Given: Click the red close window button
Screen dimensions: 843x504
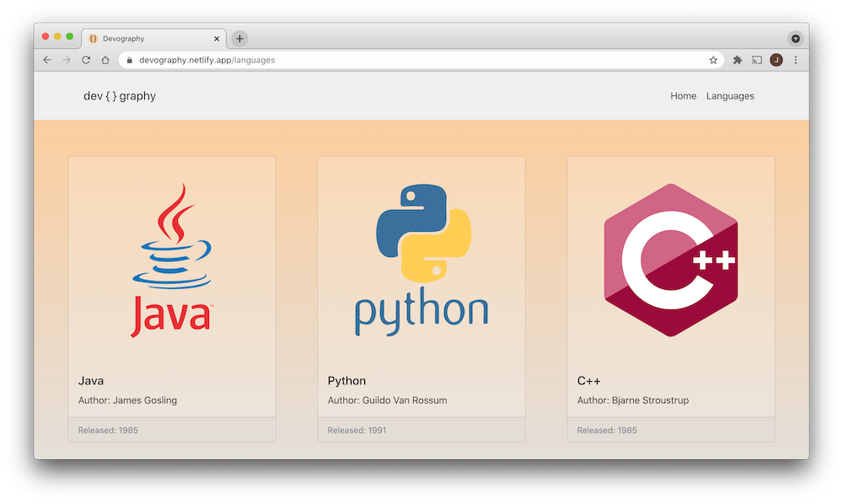Looking at the screenshot, I should 46,36.
